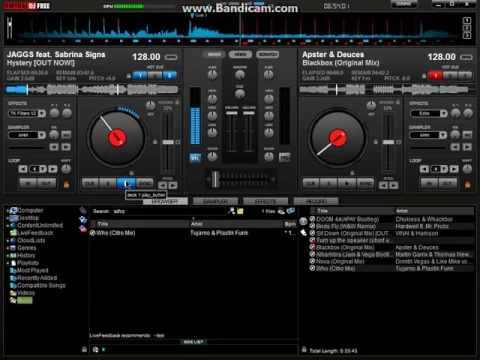Play the right deck sampler sample
The height and width of the screenshot is (360, 480).
(467, 147)
